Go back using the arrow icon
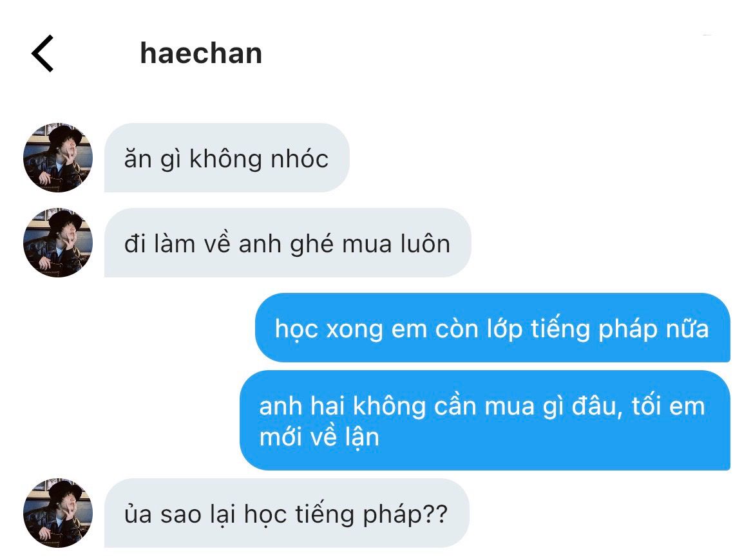Viewport: 753px width, 560px height. [43, 53]
